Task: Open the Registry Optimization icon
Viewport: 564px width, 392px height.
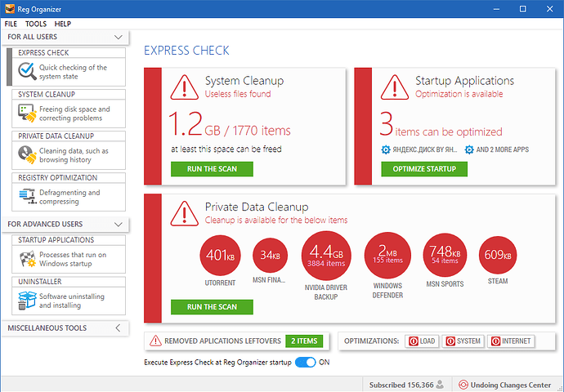Action: pyautogui.click(x=26, y=198)
